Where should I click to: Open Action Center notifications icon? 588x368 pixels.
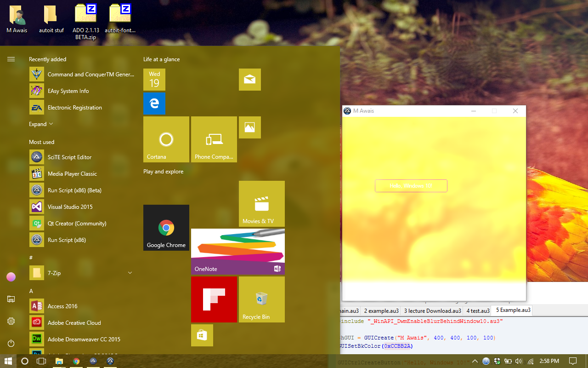click(573, 361)
